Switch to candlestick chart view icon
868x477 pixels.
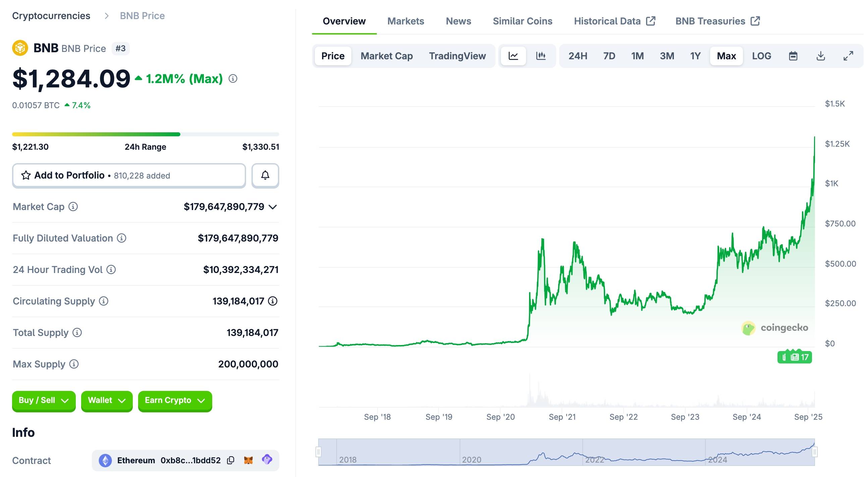(541, 56)
